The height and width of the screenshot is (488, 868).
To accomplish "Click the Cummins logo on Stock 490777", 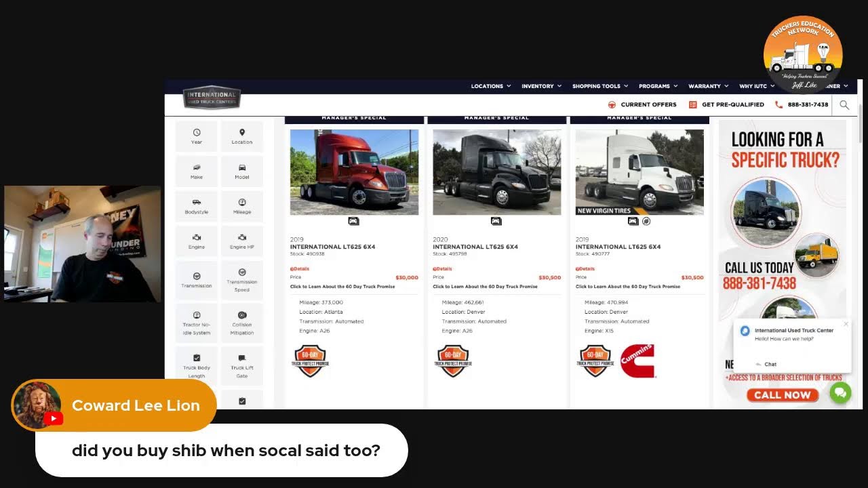I will pos(637,361).
